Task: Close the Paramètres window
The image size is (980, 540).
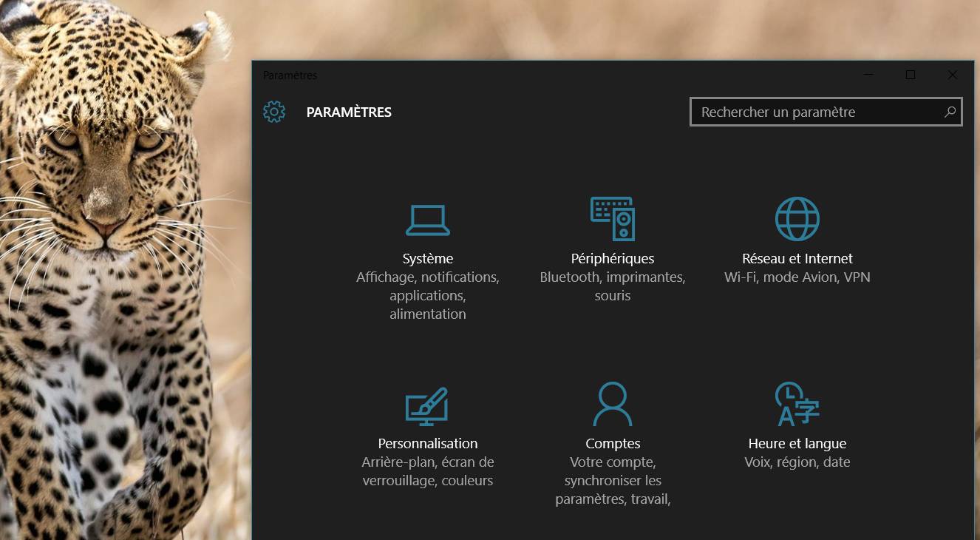Action: pyautogui.click(x=953, y=75)
